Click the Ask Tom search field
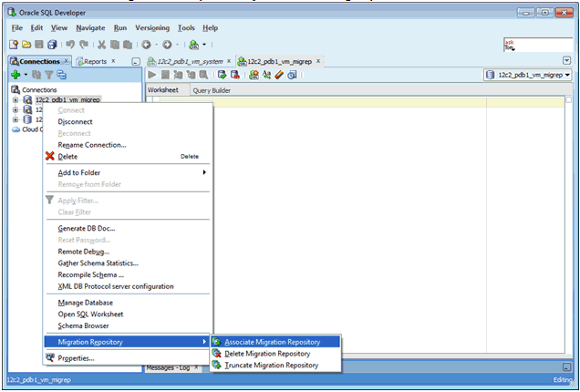This screenshot has height=392, width=580. pyautogui.click(x=538, y=45)
